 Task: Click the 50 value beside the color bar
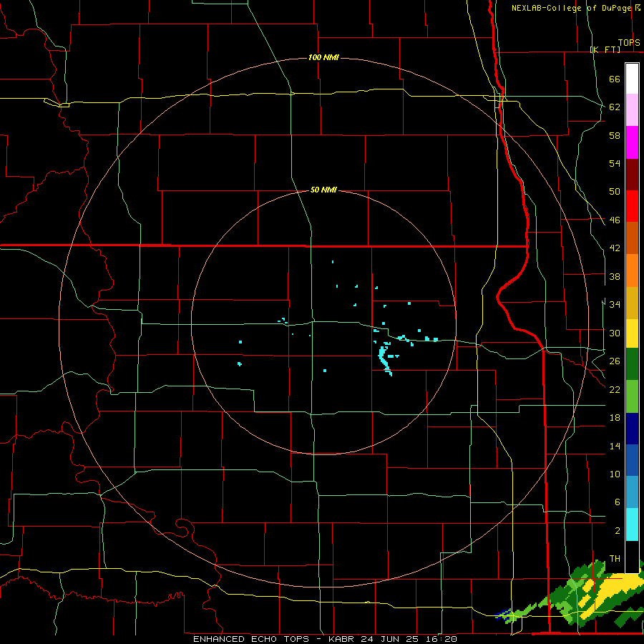(615, 192)
